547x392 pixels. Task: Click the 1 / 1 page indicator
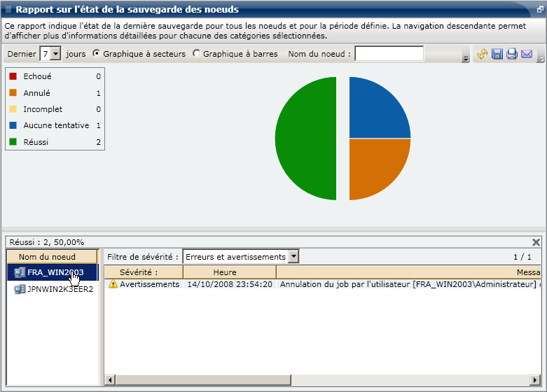[x=522, y=257]
